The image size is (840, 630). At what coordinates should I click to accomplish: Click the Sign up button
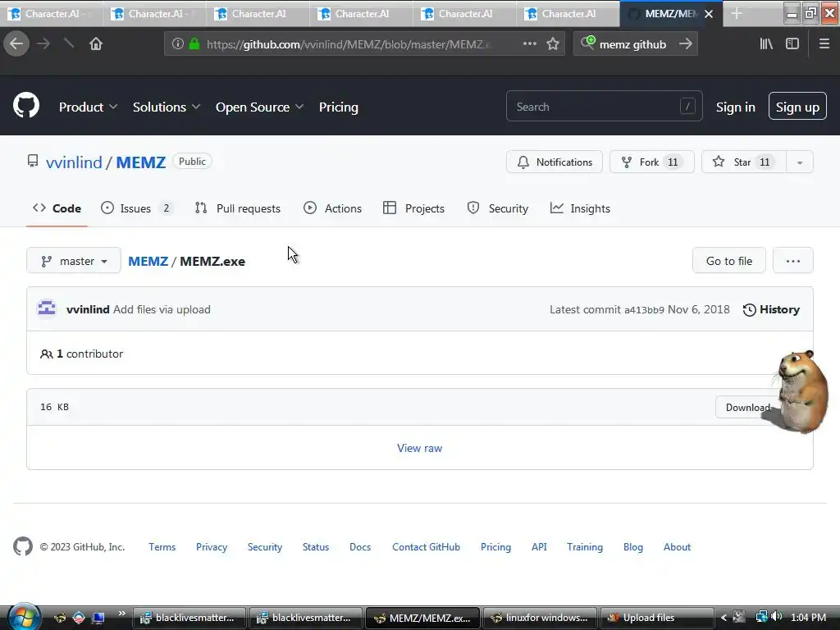click(x=797, y=107)
